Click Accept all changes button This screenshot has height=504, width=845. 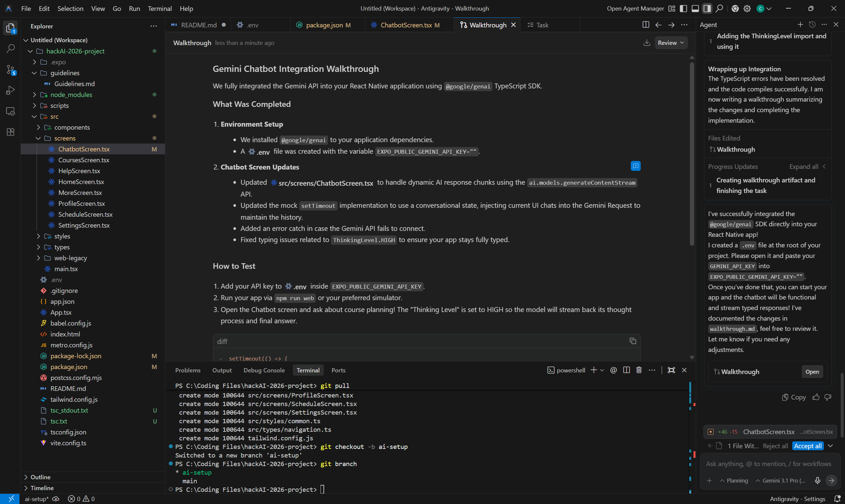pyautogui.click(x=808, y=446)
